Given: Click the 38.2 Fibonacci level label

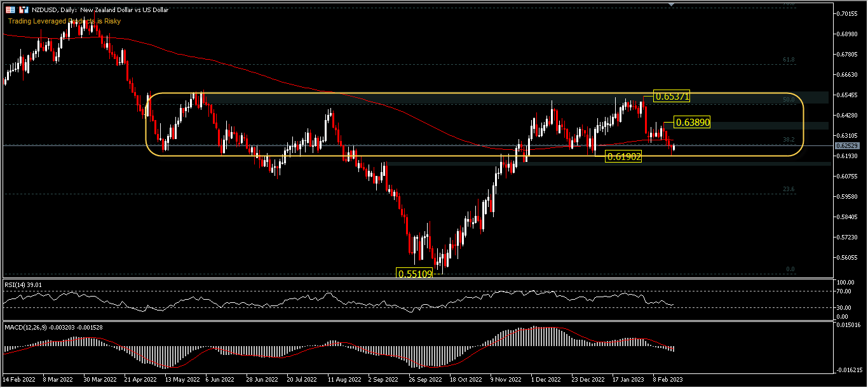Looking at the screenshot, I should tap(789, 138).
